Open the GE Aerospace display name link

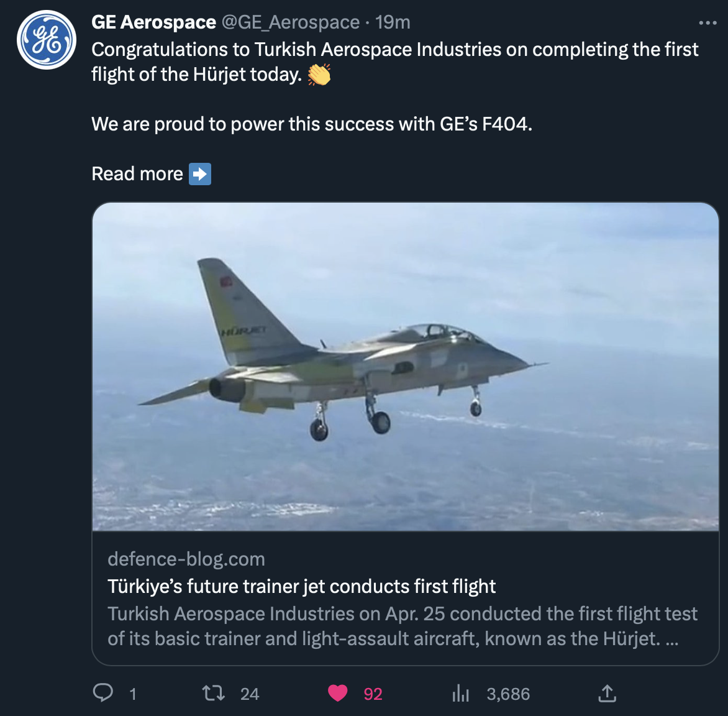click(x=153, y=22)
